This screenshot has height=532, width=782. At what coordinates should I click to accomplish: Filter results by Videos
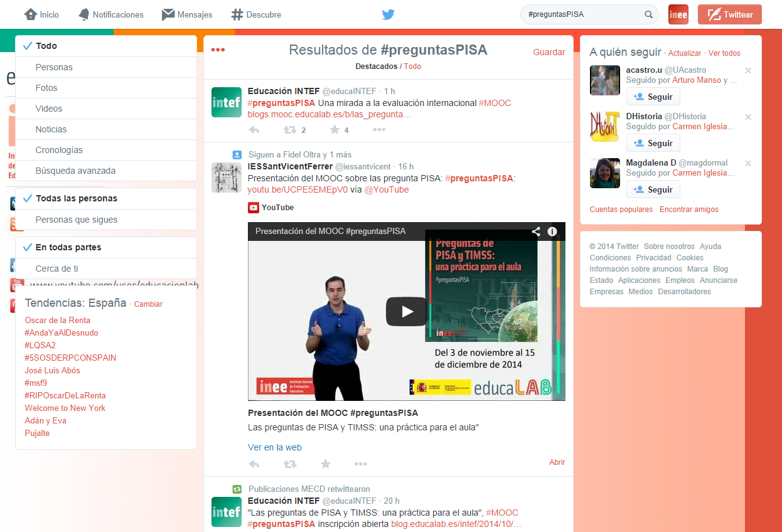click(106, 109)
